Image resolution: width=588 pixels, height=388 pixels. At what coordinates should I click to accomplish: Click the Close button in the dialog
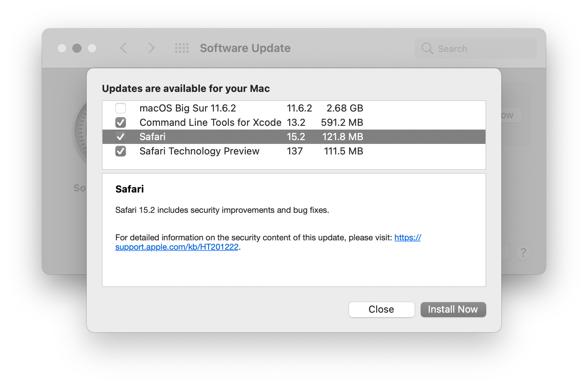tap(381, 310)
